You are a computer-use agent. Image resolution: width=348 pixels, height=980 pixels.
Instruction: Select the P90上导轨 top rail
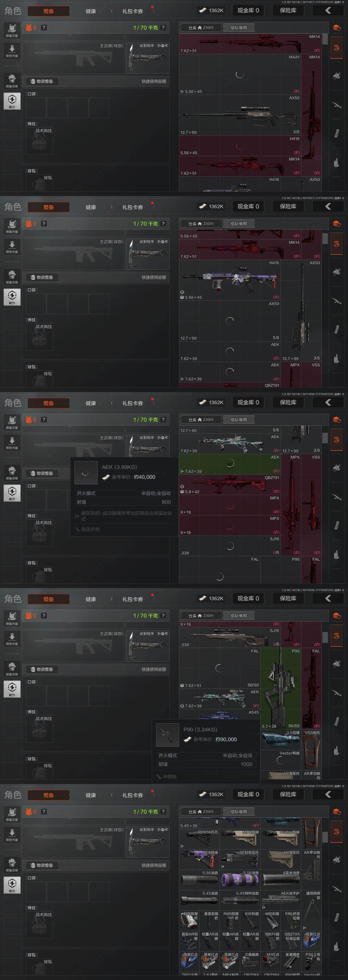[x=312, y=962]
